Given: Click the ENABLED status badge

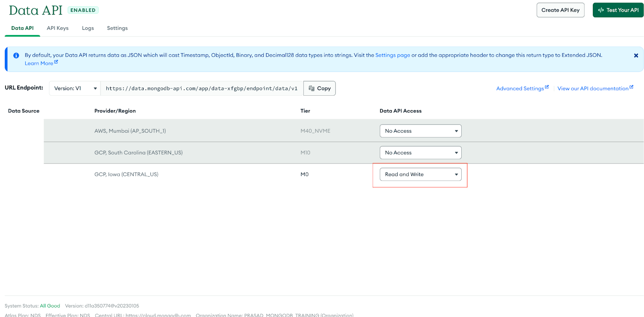Looking at the screenshot, I should [83, 10].
